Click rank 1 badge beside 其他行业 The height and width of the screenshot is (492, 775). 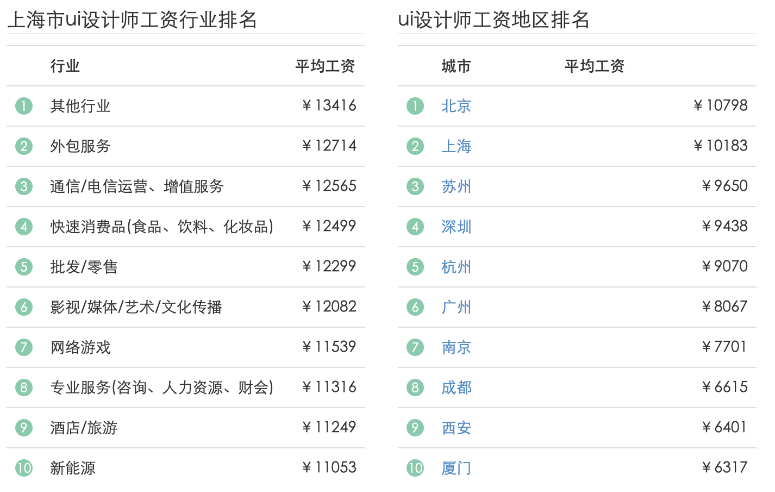(25, 106)
